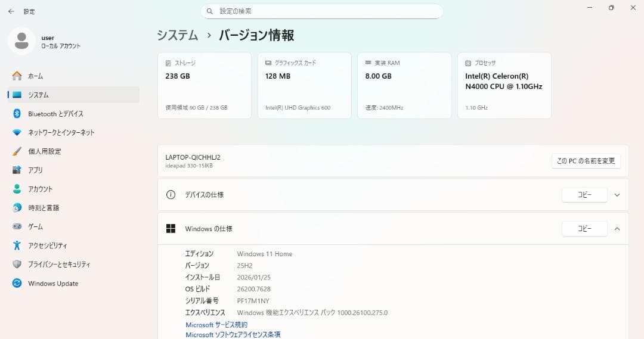This screenshot has height=339, width=644.
Task: Click the back arrow in Settings header
Action: coord(11,11)
